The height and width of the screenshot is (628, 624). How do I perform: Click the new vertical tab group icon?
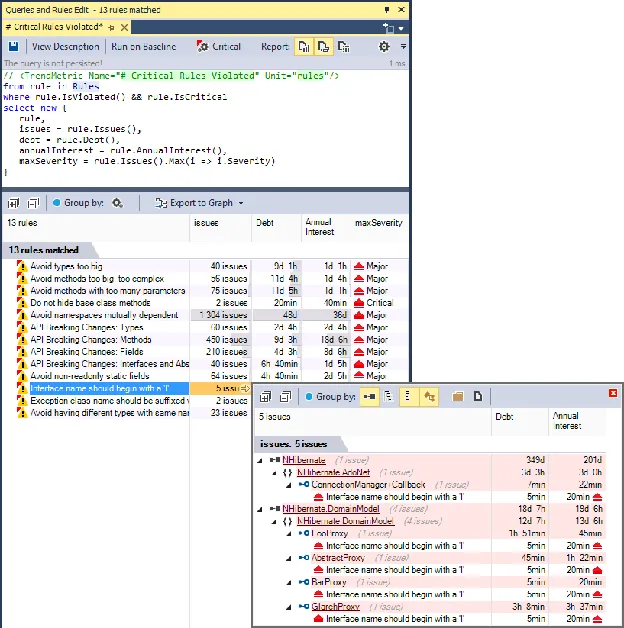point(388,28)
